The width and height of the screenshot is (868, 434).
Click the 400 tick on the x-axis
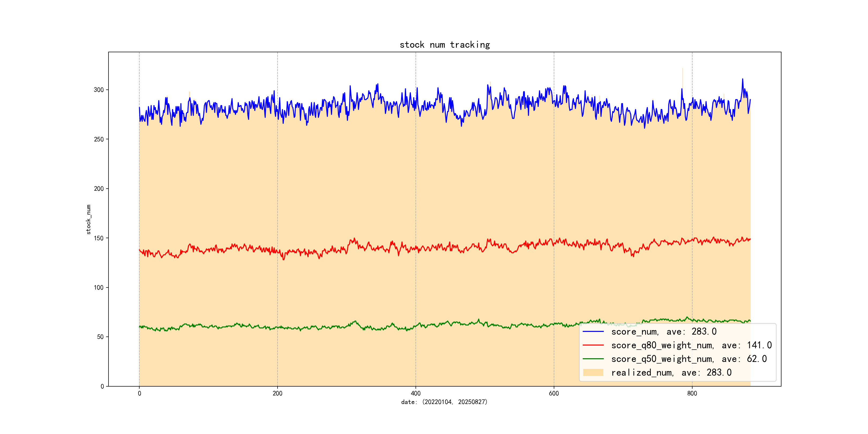416,394
